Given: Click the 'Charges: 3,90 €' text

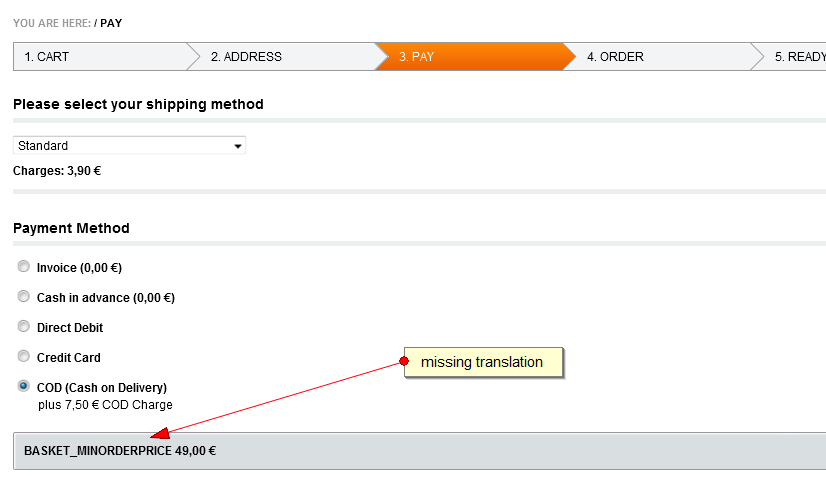Looking at the screenshot, I should [57, 171].
